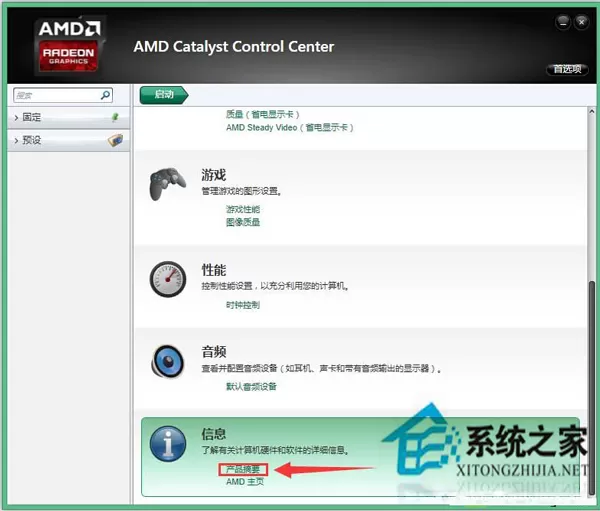This screenshot has width=600, height=511.
Task: Open the 质量（省电显示卡）link
Action: [262, 114]
